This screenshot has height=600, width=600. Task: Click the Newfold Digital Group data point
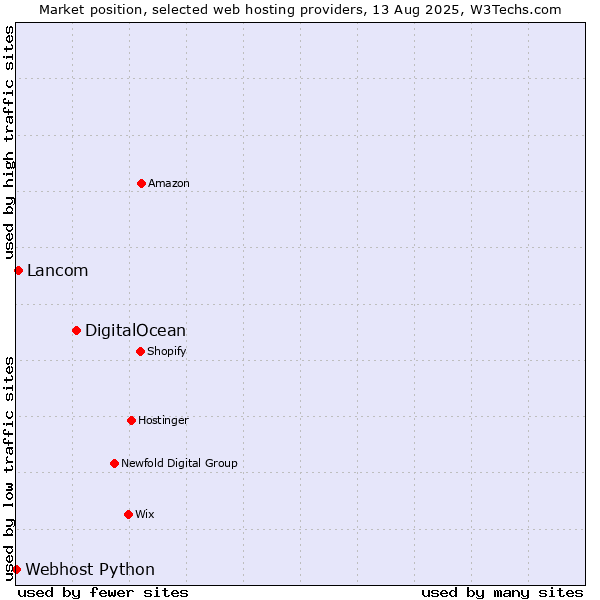114,463
